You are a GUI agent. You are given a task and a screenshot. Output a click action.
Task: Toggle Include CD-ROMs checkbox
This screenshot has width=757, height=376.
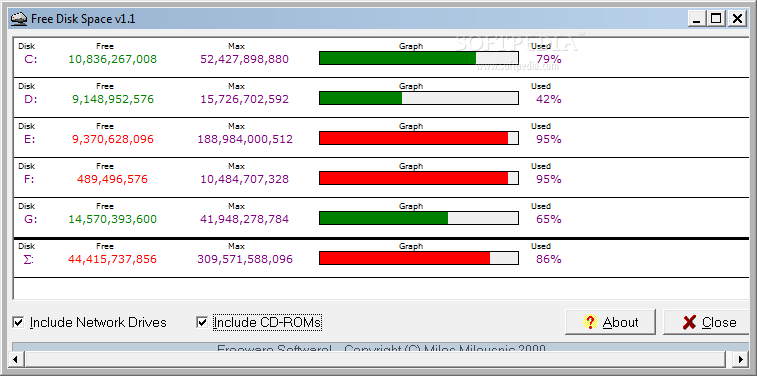202,322
